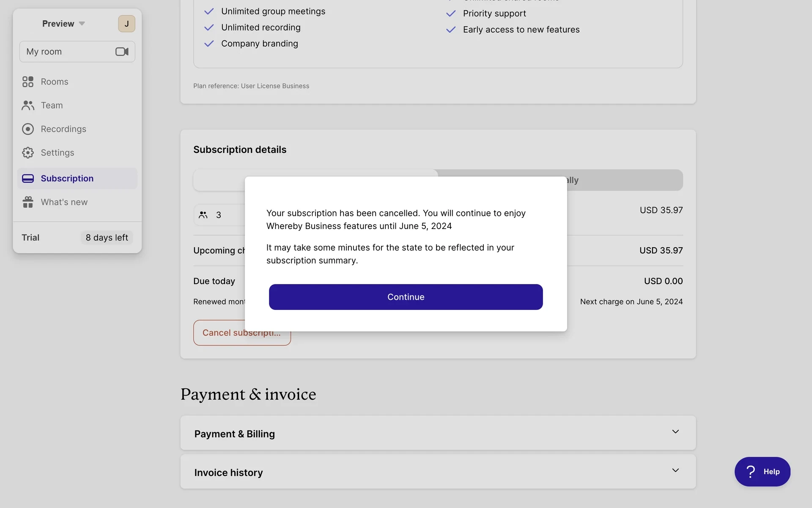Image resolution: width=812 pixels, height=508 pixels.
Task: Click the Rooms grid icon
Action: [x=28, y=82]
